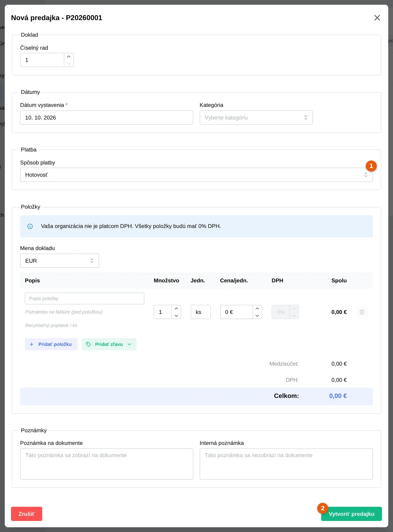Click the Poznámka na faktúre field

(84, 312)
